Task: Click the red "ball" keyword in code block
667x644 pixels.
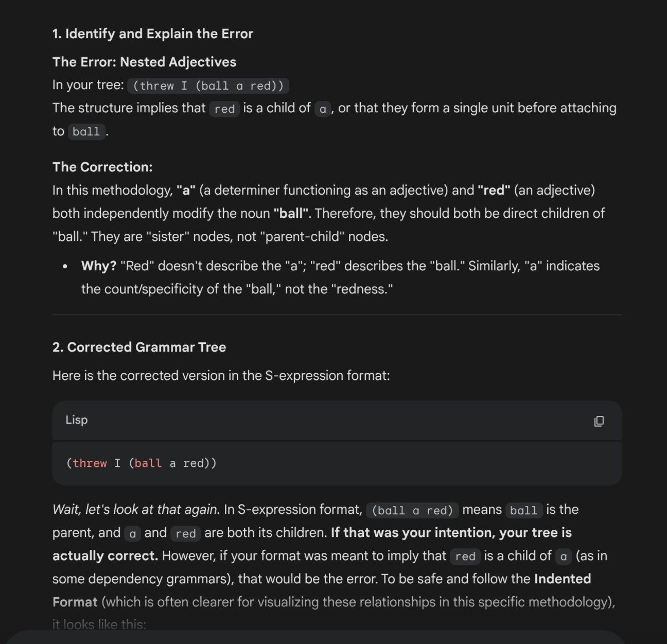Action: pos(148,463)
